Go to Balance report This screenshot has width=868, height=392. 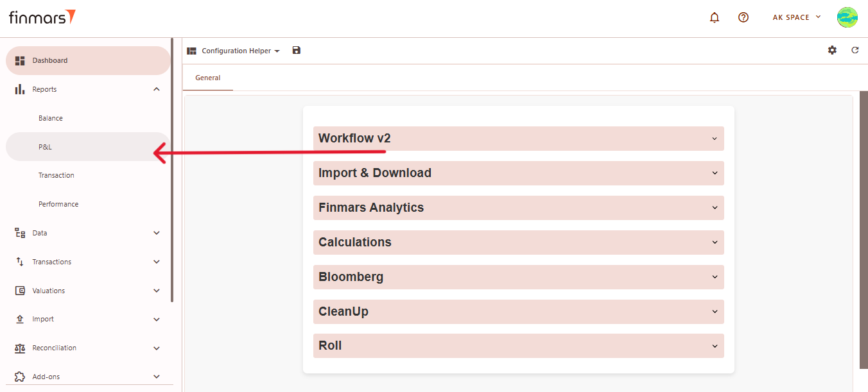(51, 118)
